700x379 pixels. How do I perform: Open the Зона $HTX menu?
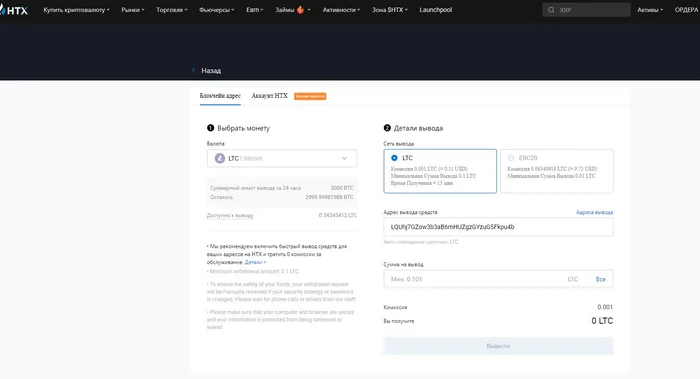(x=390, y=10)
